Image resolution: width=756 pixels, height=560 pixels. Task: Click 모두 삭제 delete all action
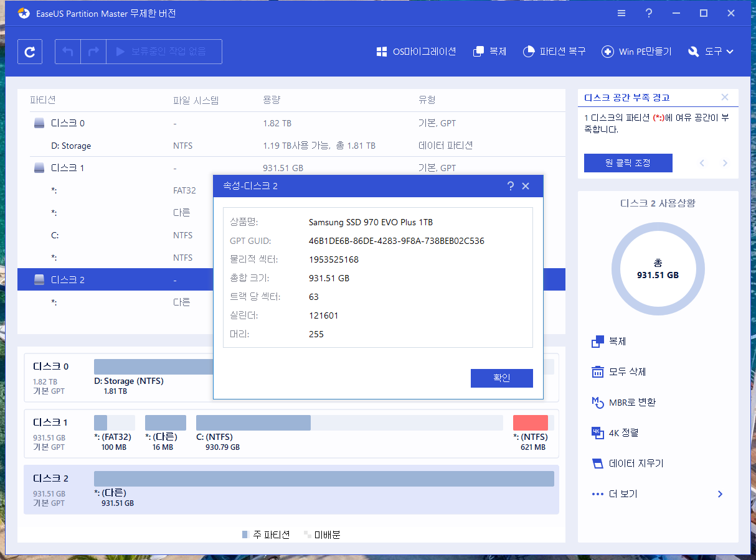click(618, 372)
